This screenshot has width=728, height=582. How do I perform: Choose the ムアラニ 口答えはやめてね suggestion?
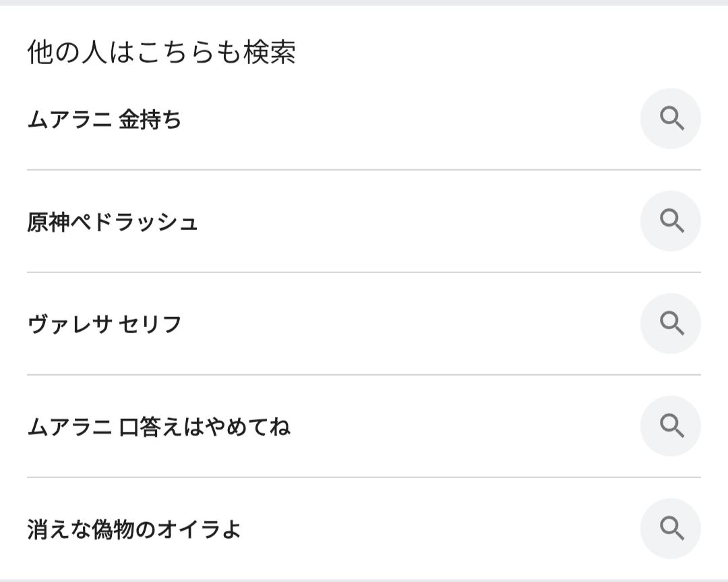pos(159,427)
